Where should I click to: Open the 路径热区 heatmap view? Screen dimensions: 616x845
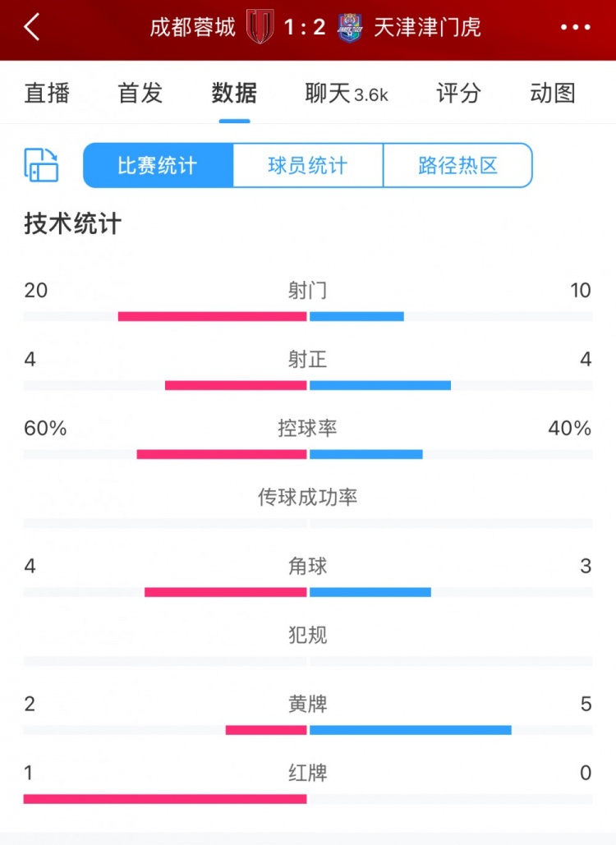click(457, 164)
